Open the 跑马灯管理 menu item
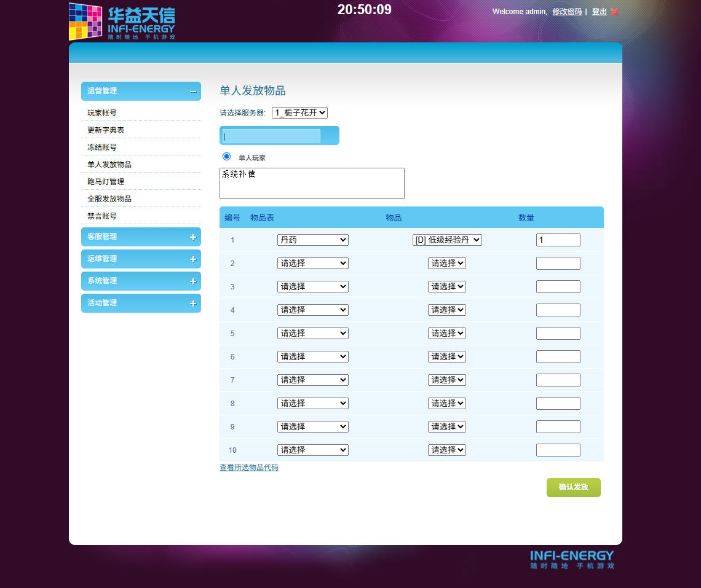 click(106, 181)
